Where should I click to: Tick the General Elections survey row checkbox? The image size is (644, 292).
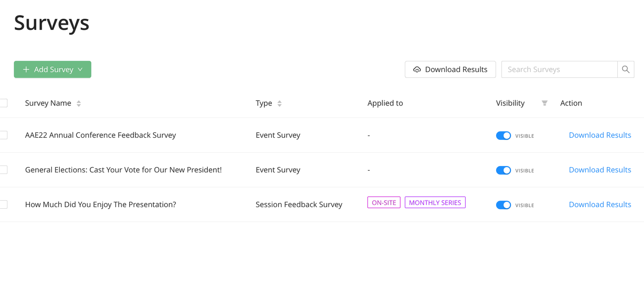tap(3, 170)
